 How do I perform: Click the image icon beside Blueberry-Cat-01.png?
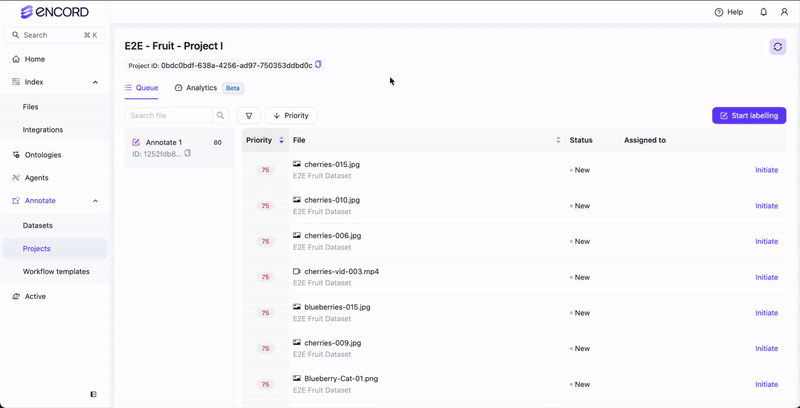[x=297, y=378]
